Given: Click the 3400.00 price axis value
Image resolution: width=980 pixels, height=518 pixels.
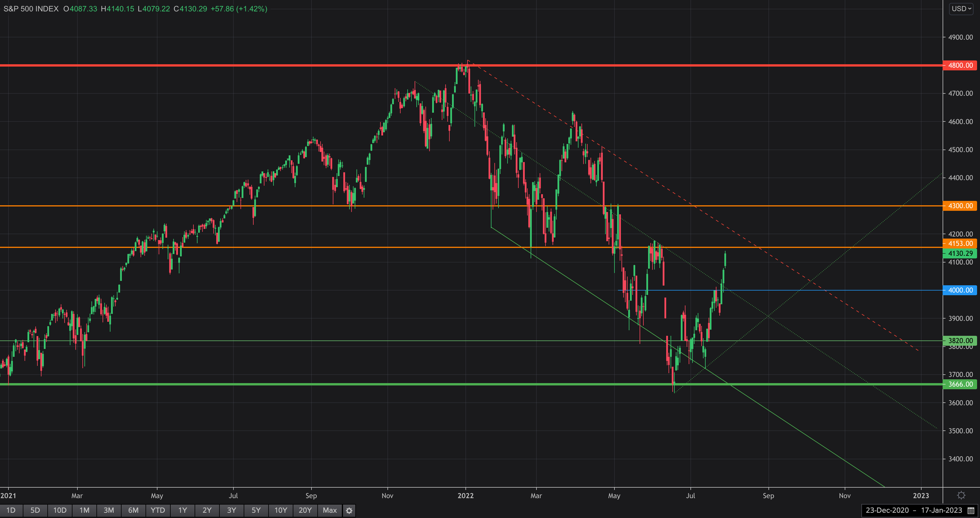Looking at the screenshot, I should click(x=961, y=459).
